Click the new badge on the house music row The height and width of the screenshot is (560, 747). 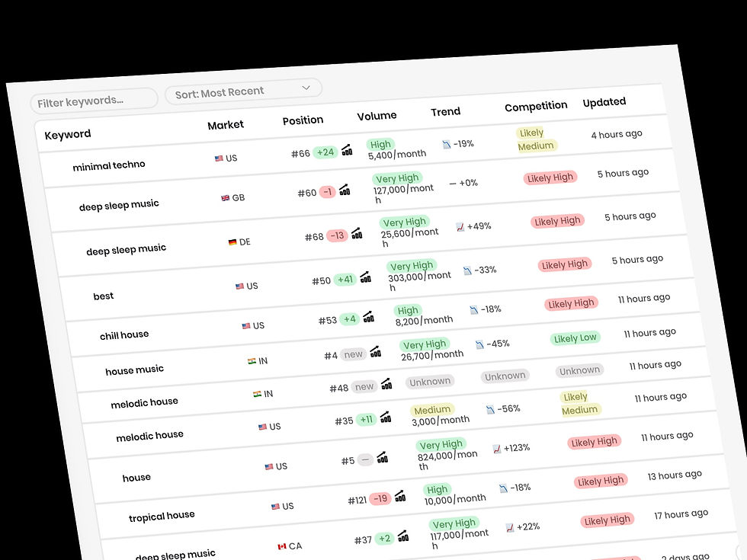point(353,354)
